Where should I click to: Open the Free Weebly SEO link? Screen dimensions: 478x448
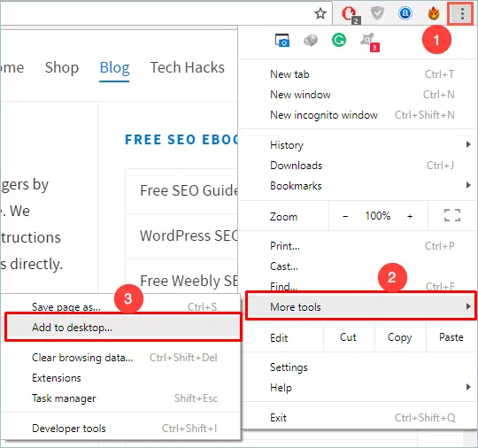click(x=189, y=281)
